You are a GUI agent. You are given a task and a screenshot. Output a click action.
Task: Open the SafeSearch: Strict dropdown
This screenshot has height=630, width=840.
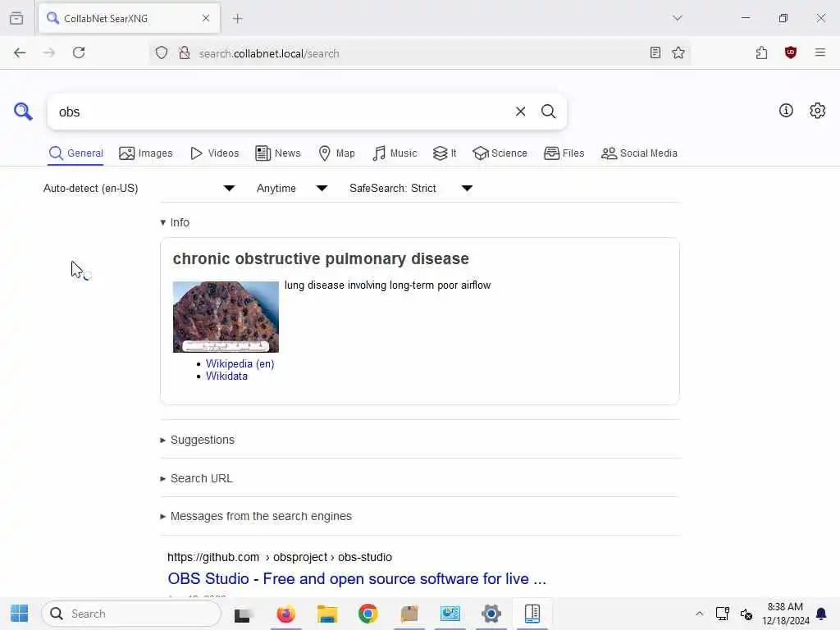pos(411,188)
